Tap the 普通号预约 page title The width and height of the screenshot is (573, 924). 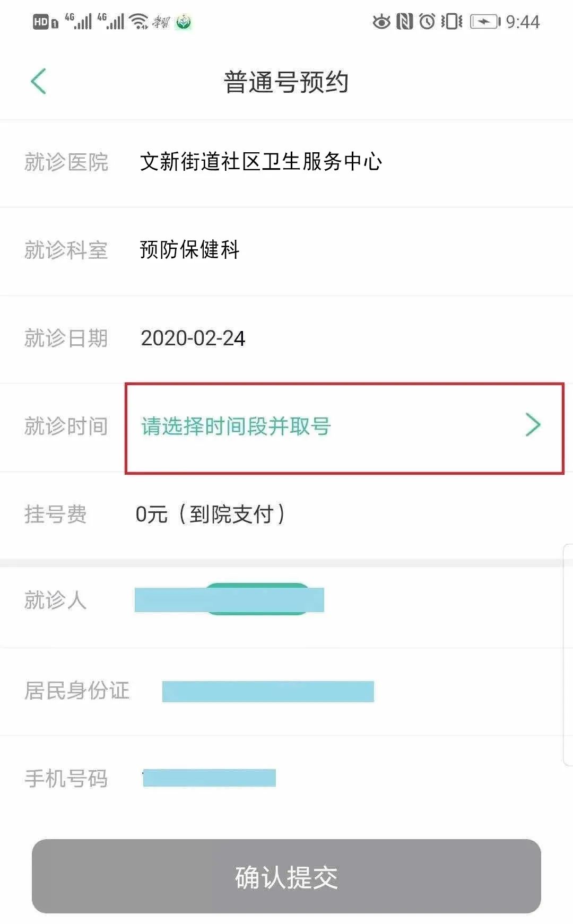(286, 83)
